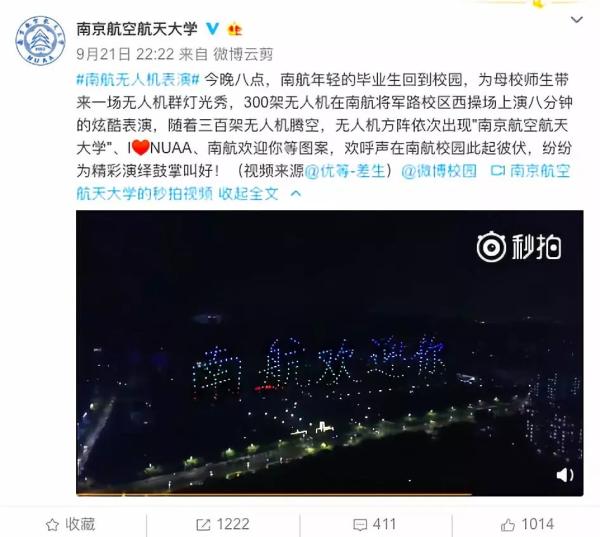The height and width of the screenshot is (537, 600).
Task: Collapse full text via 收起全文
Action: (248, 194)
